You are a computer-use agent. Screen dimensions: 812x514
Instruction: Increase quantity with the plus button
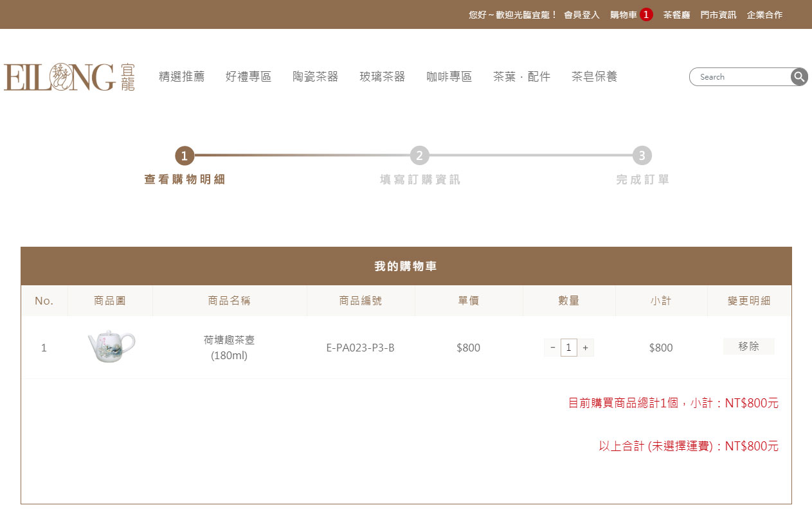tap(585, 348)
